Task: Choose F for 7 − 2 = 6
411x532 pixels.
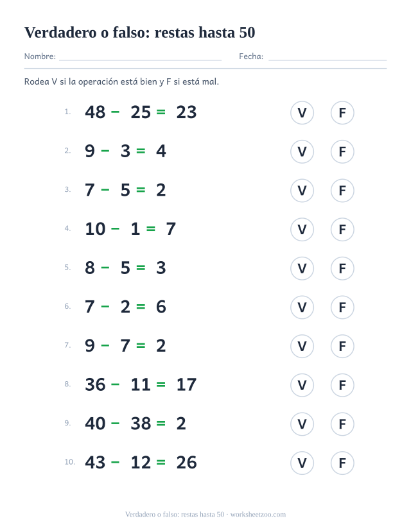Action: click(x=342, y=307)
